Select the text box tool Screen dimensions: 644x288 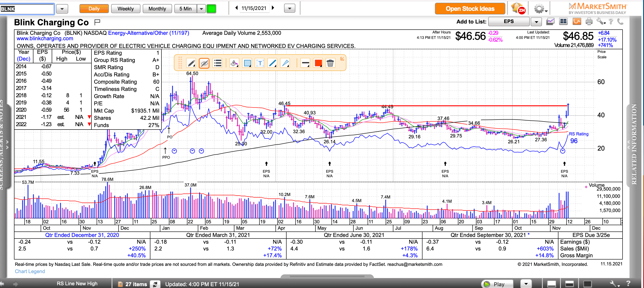(260, 63)
